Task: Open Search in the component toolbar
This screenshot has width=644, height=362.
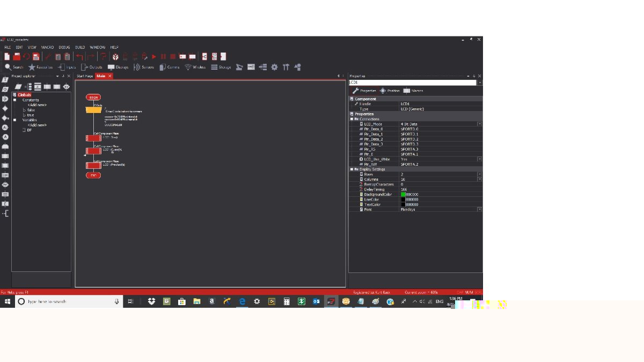Action: [x=14, y=67]
